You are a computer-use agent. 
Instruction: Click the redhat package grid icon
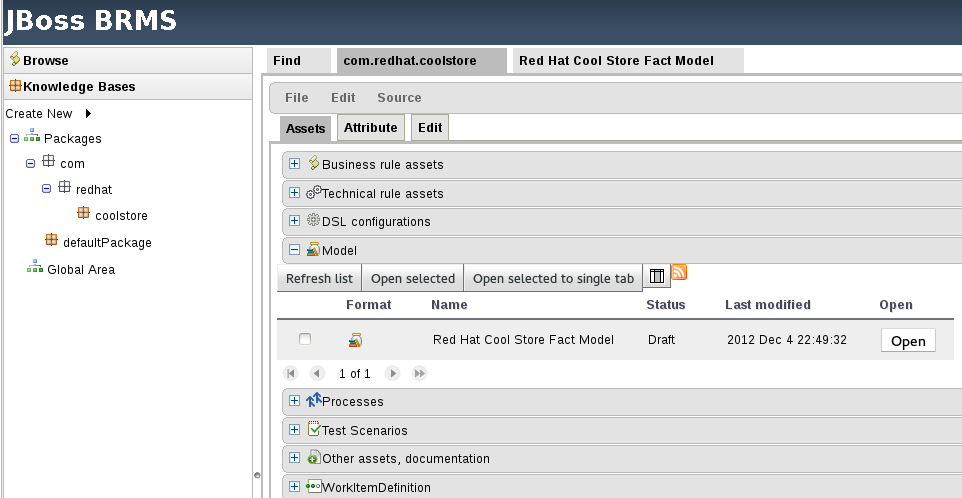(x=64, y=187)
